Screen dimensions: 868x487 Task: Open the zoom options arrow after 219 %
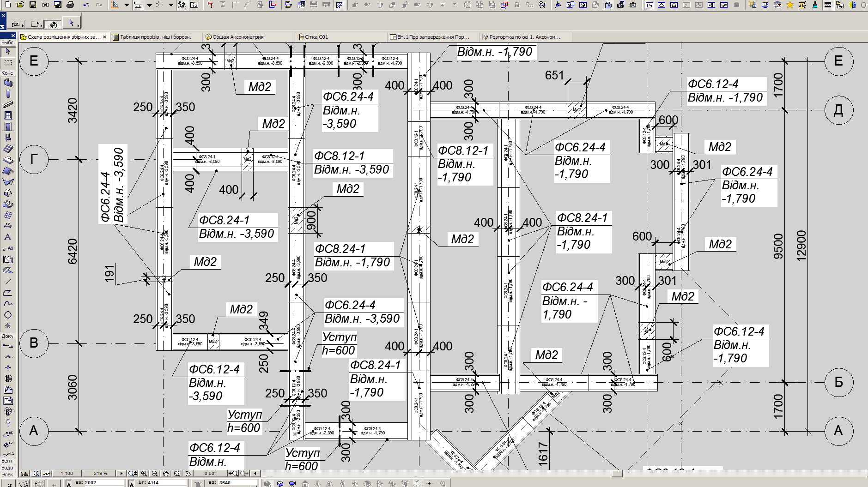(x=121, y=473)
